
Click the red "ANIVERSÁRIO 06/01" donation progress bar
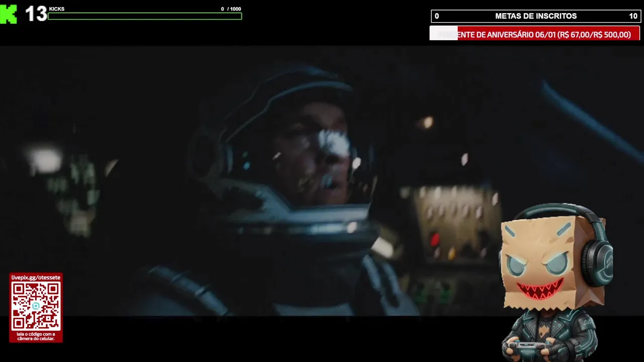click(x=534, y=34)
